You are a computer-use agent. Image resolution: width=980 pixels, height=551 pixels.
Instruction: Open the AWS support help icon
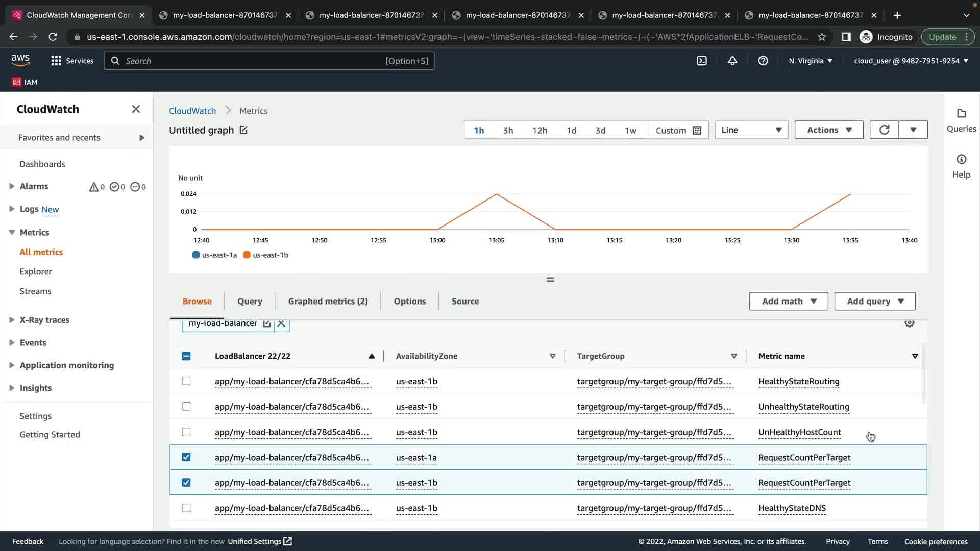763,61
